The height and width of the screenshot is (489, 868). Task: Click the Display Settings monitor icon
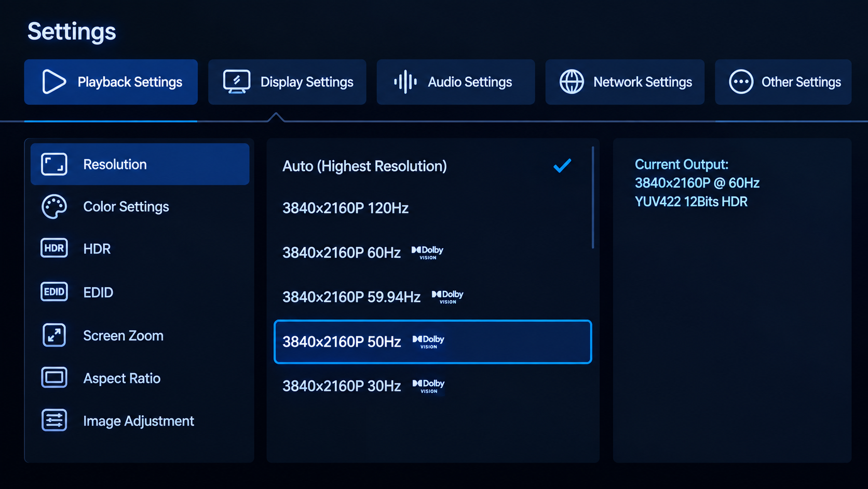point(237,82)
